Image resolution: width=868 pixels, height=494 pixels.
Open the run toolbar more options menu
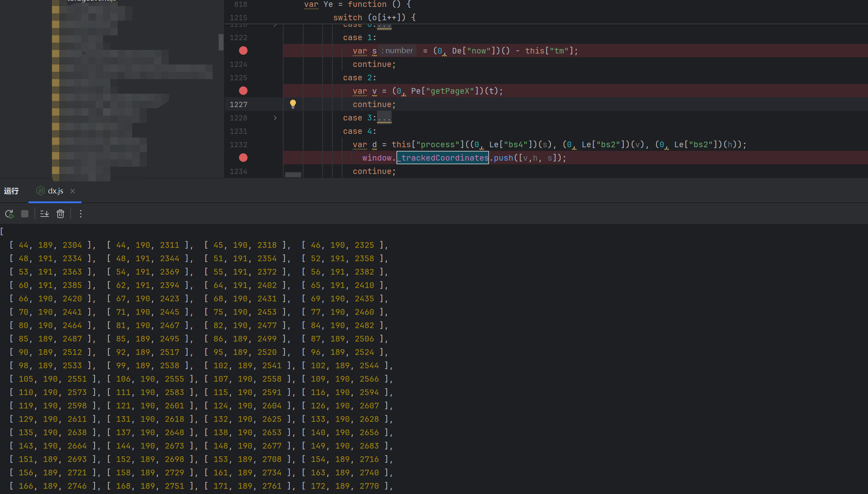pos(81,214)
